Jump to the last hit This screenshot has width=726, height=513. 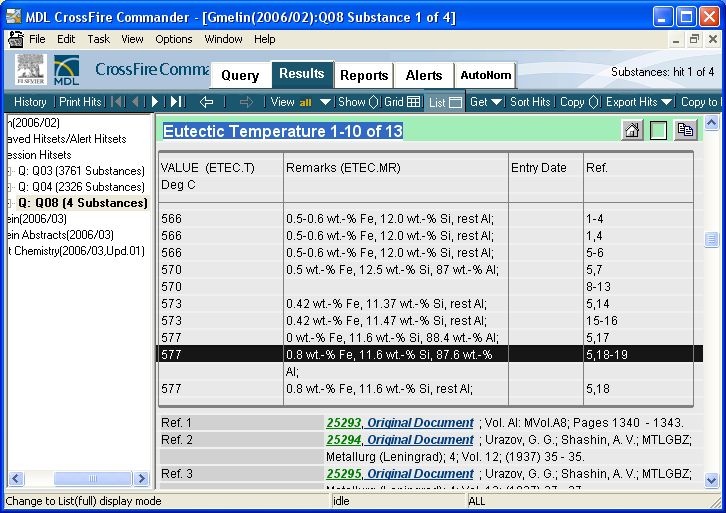177,102
